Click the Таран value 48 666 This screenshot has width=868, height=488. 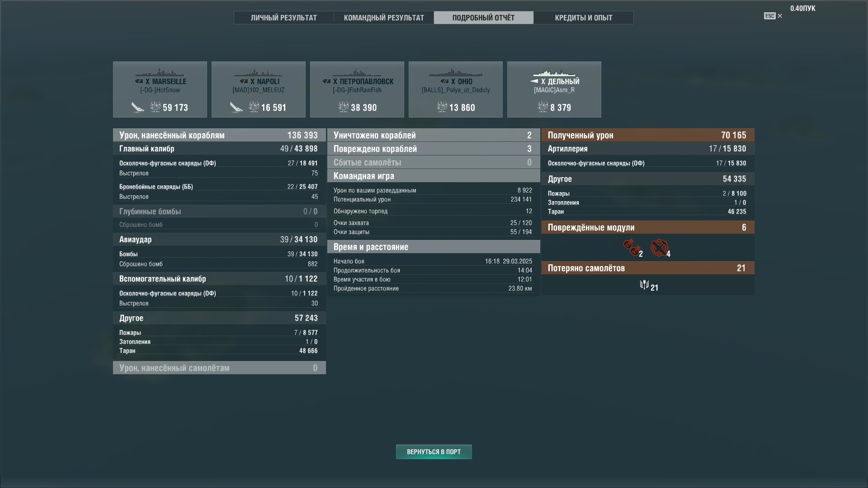(308, 351)
